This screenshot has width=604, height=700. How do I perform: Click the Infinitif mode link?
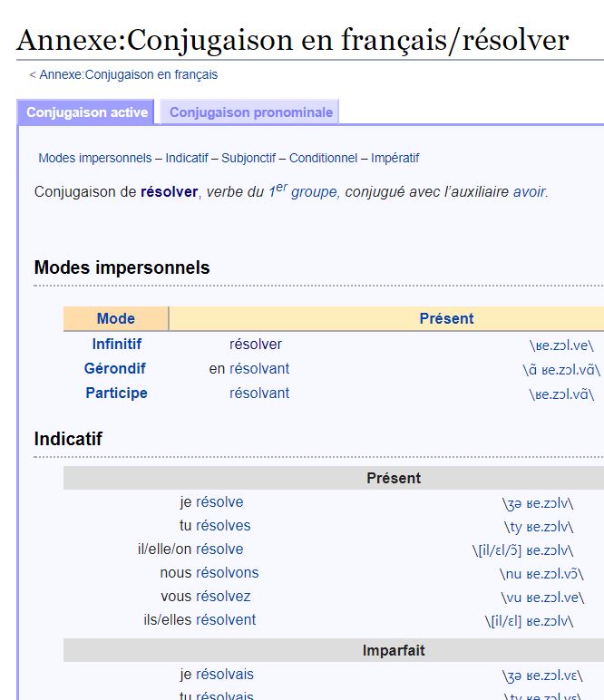[116, 345]
